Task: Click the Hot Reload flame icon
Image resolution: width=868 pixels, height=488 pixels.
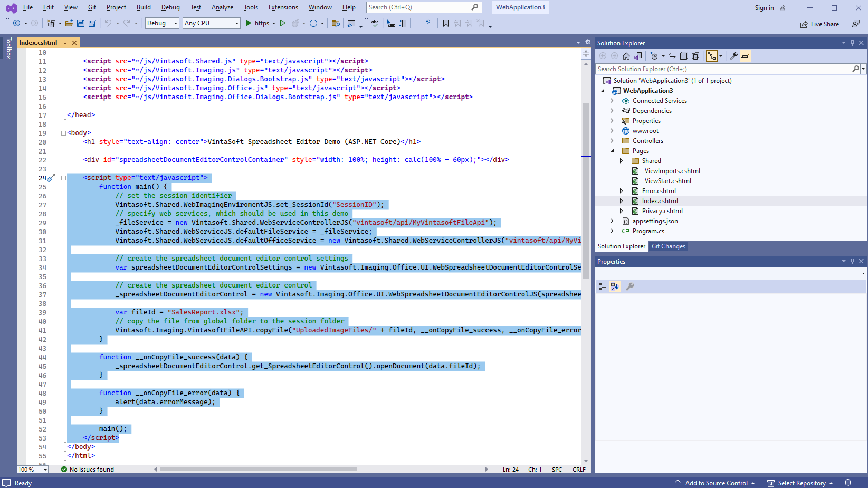Action: tap(295, 23)
